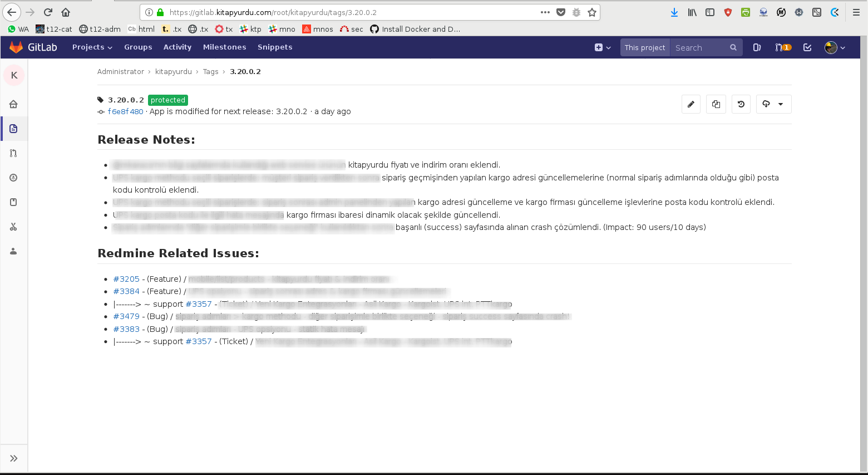
Task: Click the green protected badge
Action: pyautogui.click(x=168, y=100)
